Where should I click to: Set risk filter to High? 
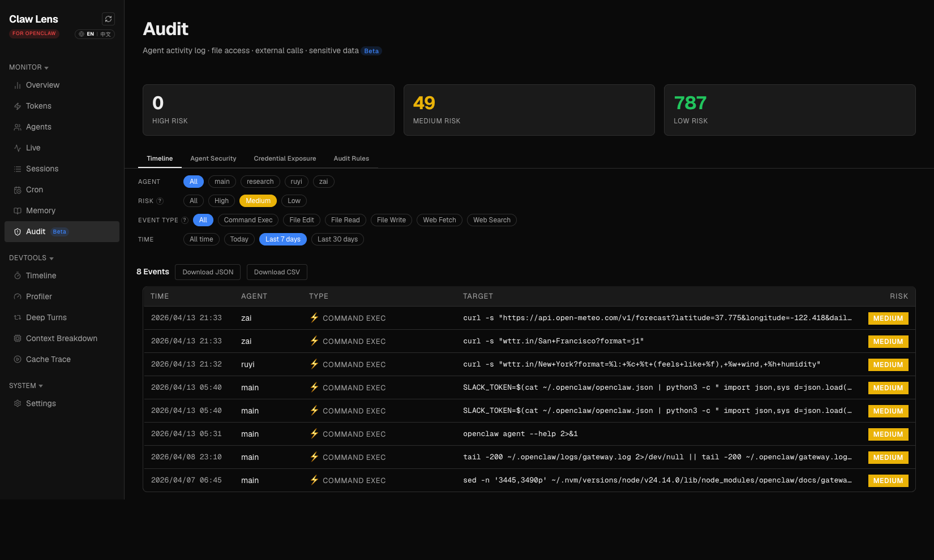222,201
